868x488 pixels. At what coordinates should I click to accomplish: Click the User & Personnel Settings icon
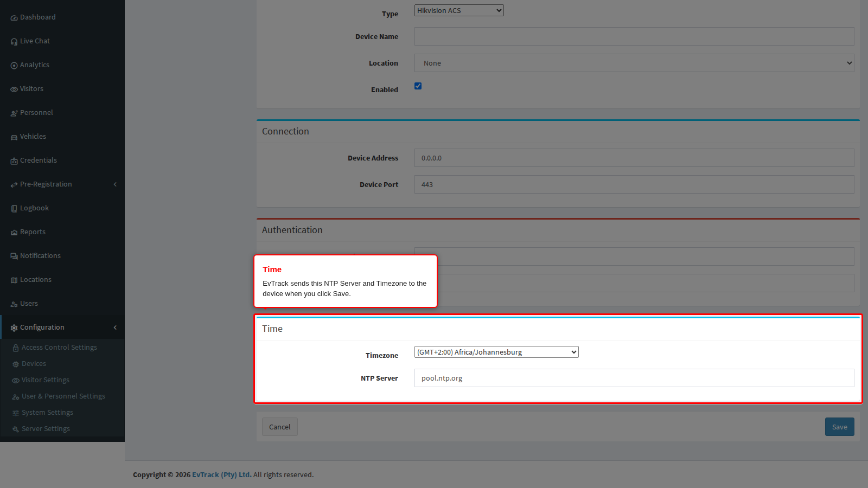[16, 397]
